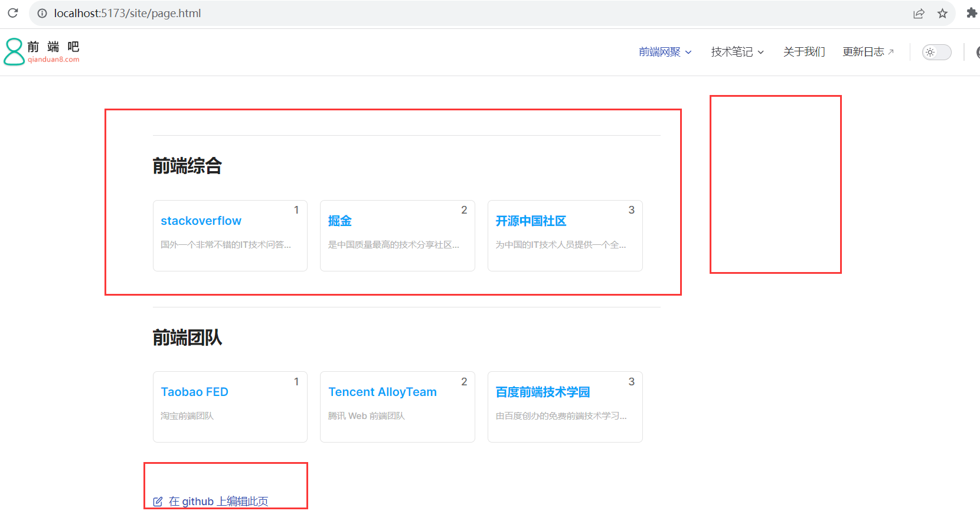Click the site info icon in address bar
The image size is (980, 514).
(42, 13)
